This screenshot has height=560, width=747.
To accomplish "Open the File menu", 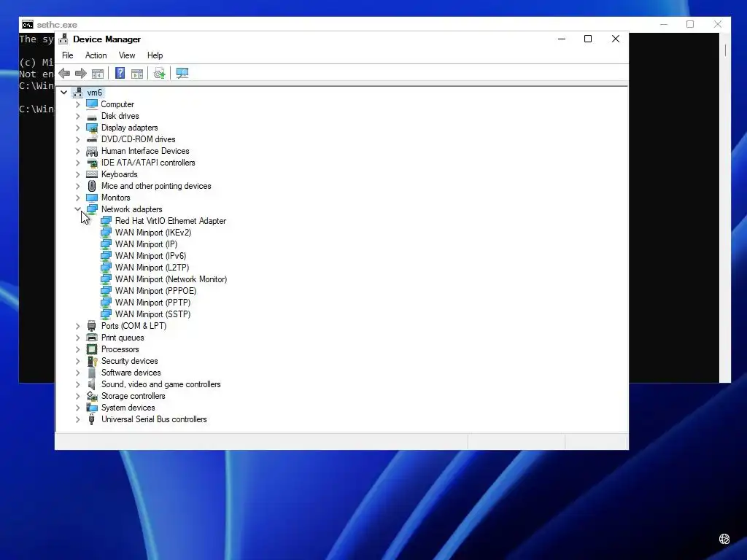I will coord(68,55).
